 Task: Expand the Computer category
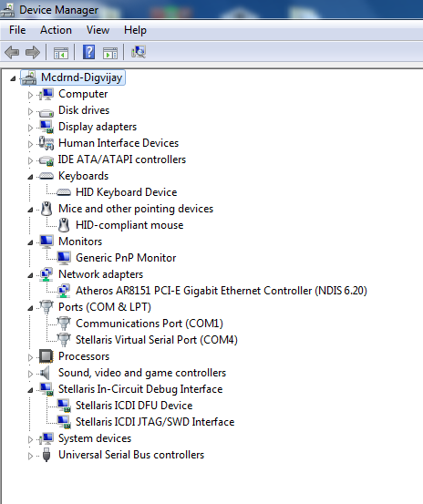[x=30, y=95]
